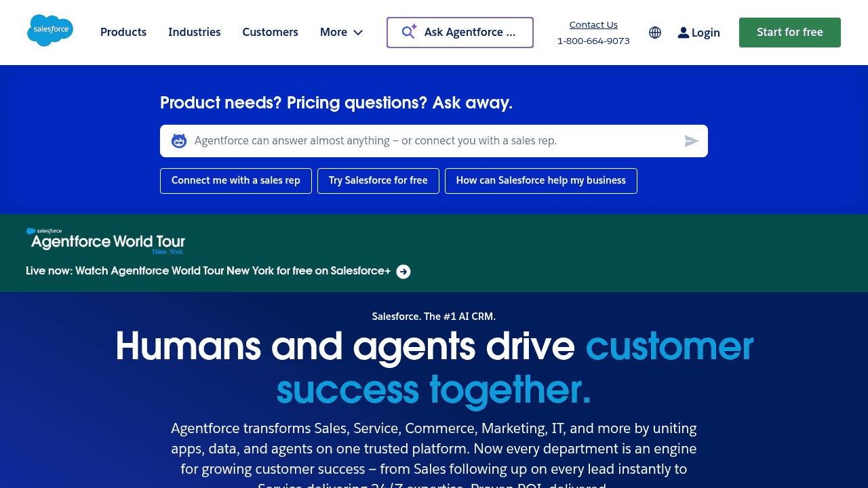This screenshot has width=868, height=488.
Task: Open the Customers menu
Action: tap(270, 32)
